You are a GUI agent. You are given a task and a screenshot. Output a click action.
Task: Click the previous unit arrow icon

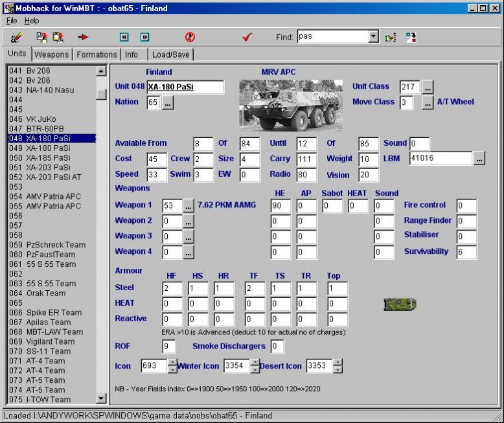(x=124, y=38)
